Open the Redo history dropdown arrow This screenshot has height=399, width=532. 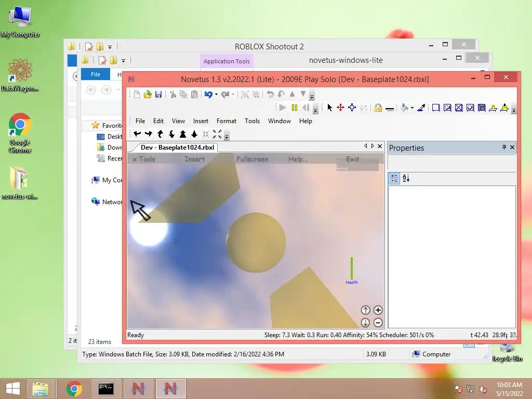pyautogui.click(x=233, y=95)
